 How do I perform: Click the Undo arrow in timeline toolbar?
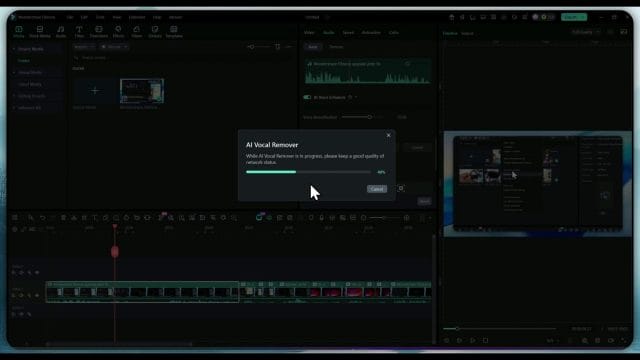click(x=42, y=218)
